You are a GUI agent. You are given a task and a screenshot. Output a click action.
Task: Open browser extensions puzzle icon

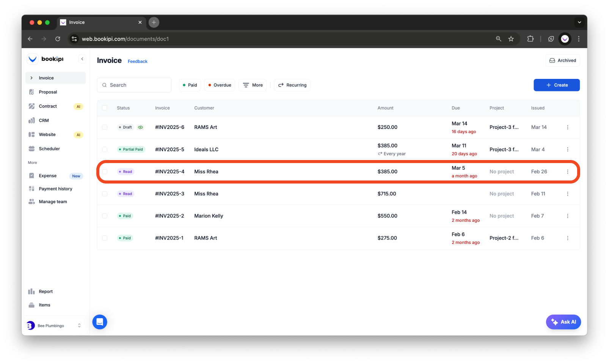pos(530,39)
